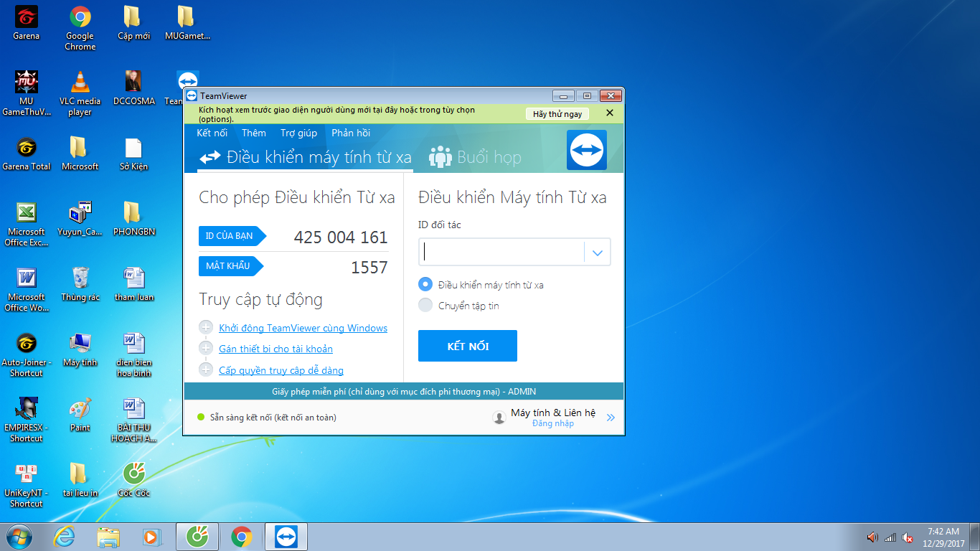Select Điều khiển máy tính từ xa radio
980x551 pixels.
tap(425, 284)
